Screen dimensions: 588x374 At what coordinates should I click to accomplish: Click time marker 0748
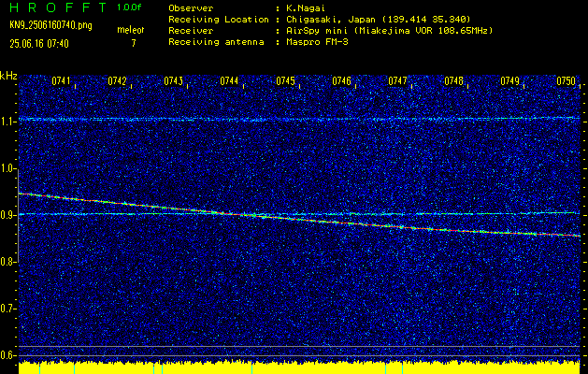[453, 80]
